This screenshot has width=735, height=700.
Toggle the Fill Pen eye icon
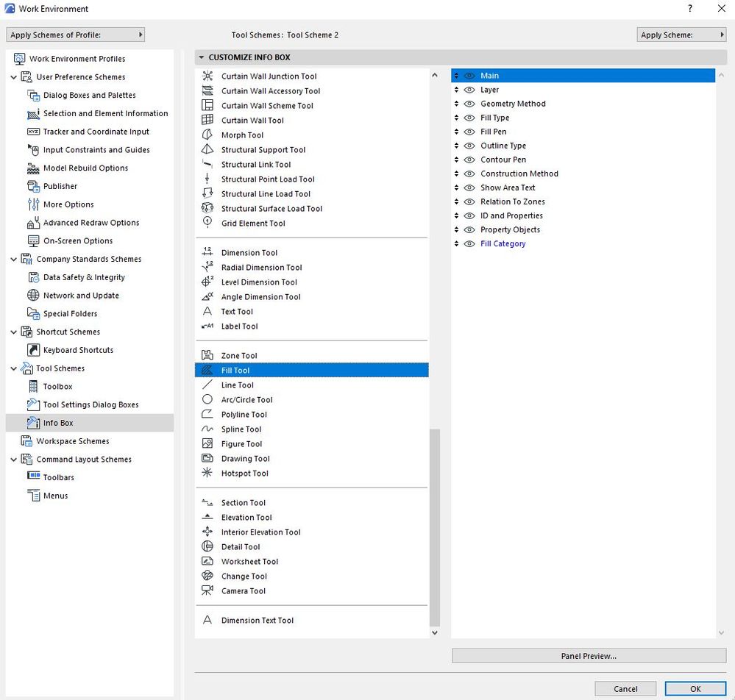point(469,132)
